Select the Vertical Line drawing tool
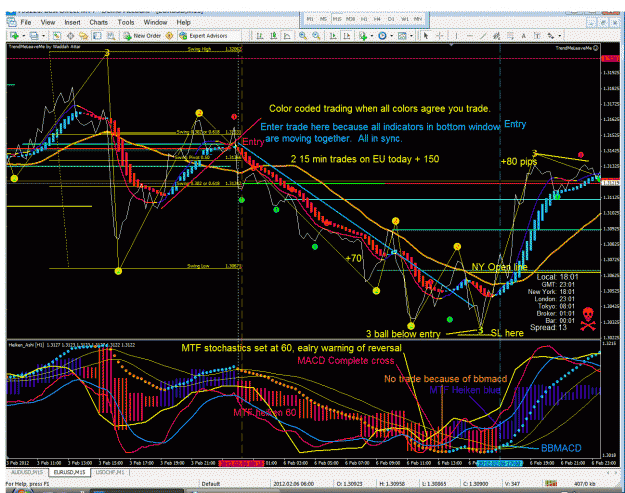The width and height of the screenshot is (625, 493). [x=456, y=36]
